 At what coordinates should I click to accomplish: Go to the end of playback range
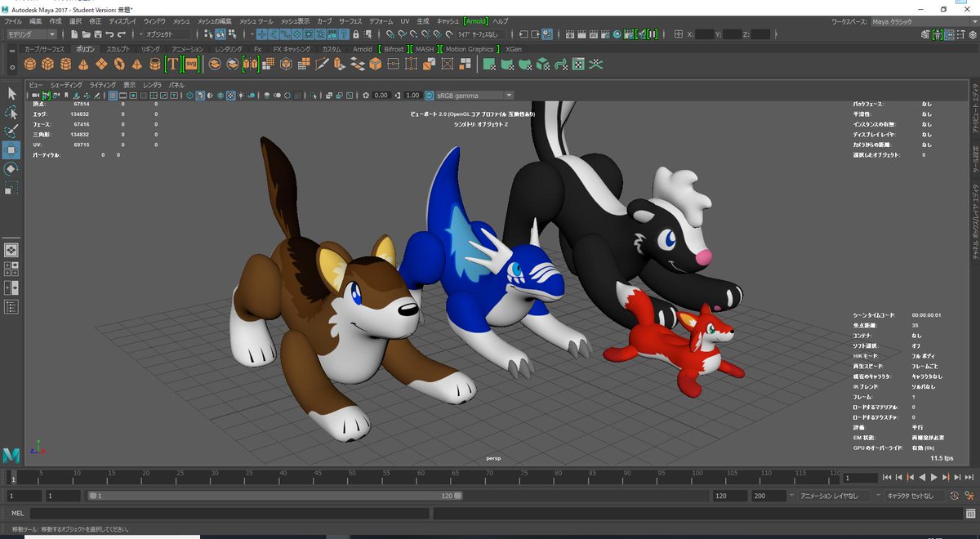[x=969, y=477]
